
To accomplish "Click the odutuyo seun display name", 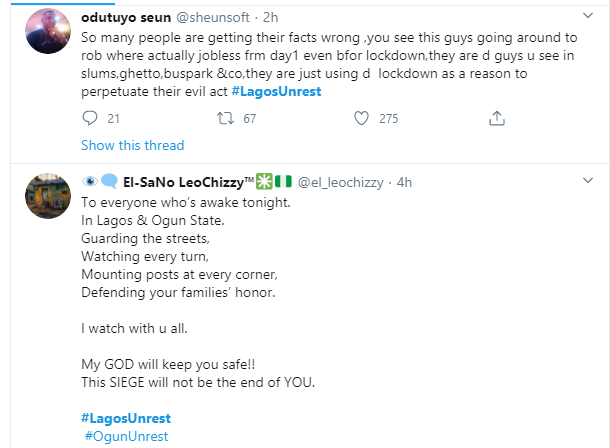I will click(123, 15).
